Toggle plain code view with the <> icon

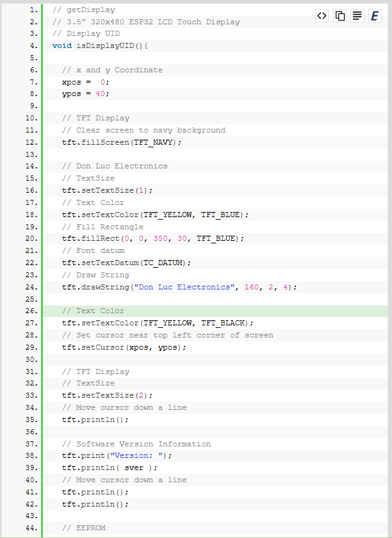(x=322, y=16)
